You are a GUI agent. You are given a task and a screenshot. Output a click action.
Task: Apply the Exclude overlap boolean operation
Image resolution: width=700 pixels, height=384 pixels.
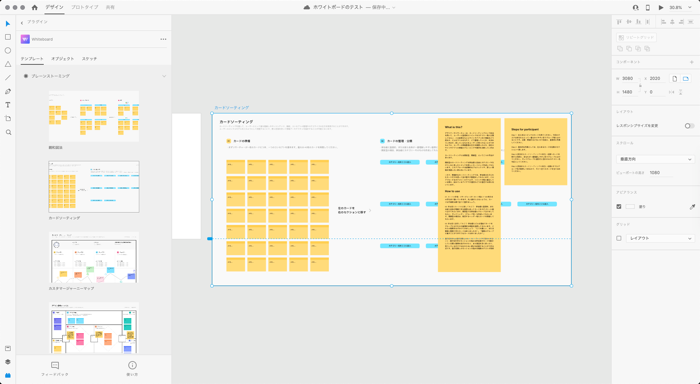pyautogui.click(x=647, y=49)
